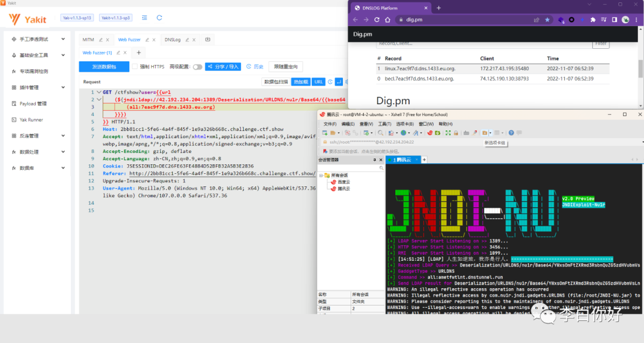Add a new Xshell terminal tab
Viewport: 644px width, 343px height.
(425, 160)
